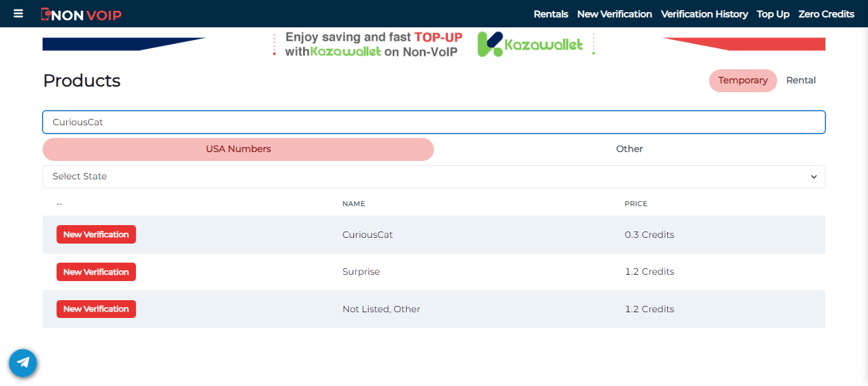The width and height of the screenshot is (868, 386).
Task: Click the Zero Credits menu item
Action: tap(826, 13)
